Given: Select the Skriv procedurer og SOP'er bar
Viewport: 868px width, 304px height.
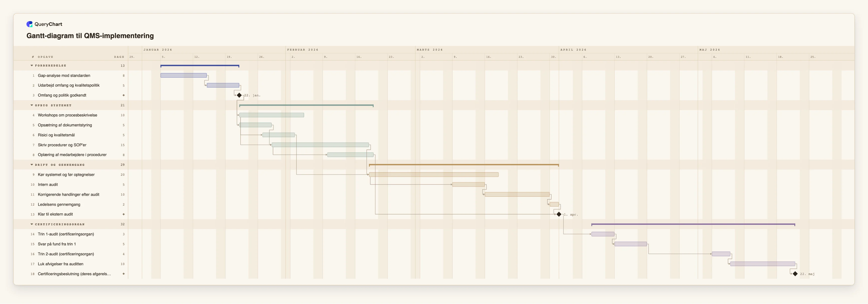Looking at the screenshot, I should click(x=320, y=145).
